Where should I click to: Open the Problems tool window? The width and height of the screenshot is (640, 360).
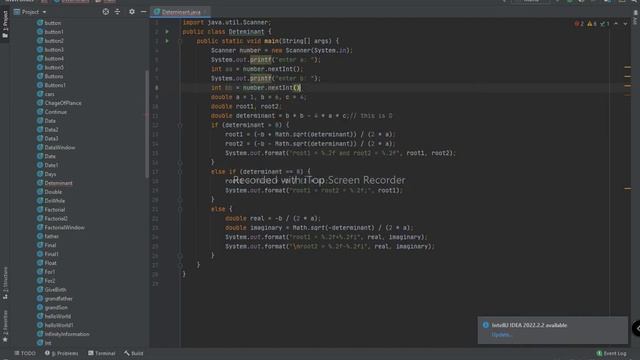point(62,353)
